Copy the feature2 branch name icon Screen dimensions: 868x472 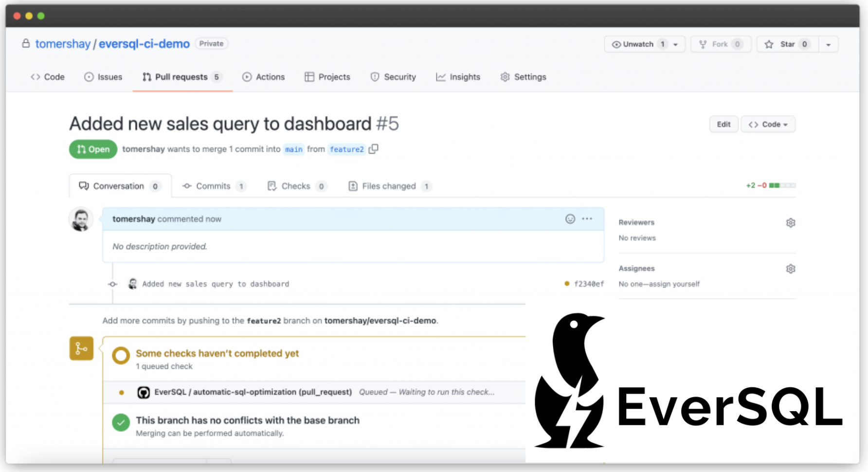(373, 149)
